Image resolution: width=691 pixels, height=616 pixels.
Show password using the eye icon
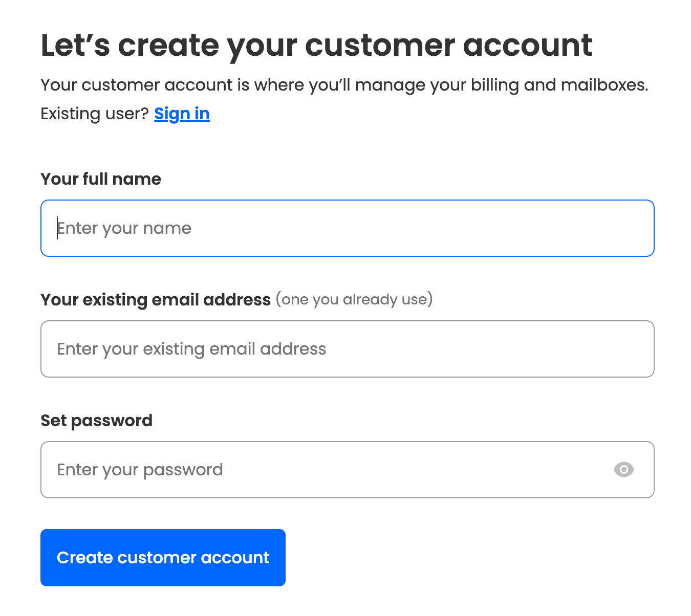(x=623, y=469)
